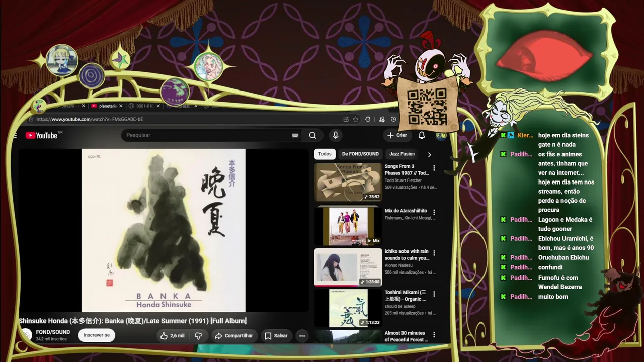The width and height of the screenshot is (644, 362).
Task: Open Mix de Atarashiihito title
Action: click(406, 211)
